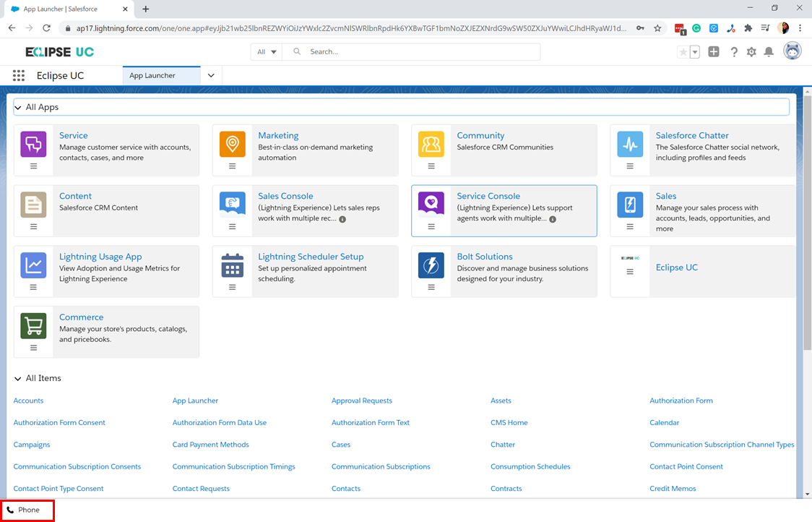This screenshot has height=522, width=812.
Task: Reload the page with browser refresh button
Action: 47,28
